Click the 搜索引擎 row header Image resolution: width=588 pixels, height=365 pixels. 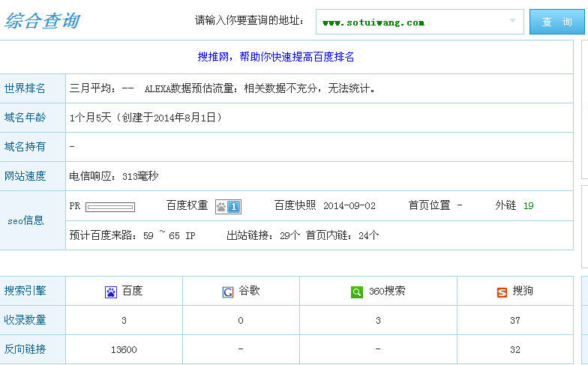point(25,291)
